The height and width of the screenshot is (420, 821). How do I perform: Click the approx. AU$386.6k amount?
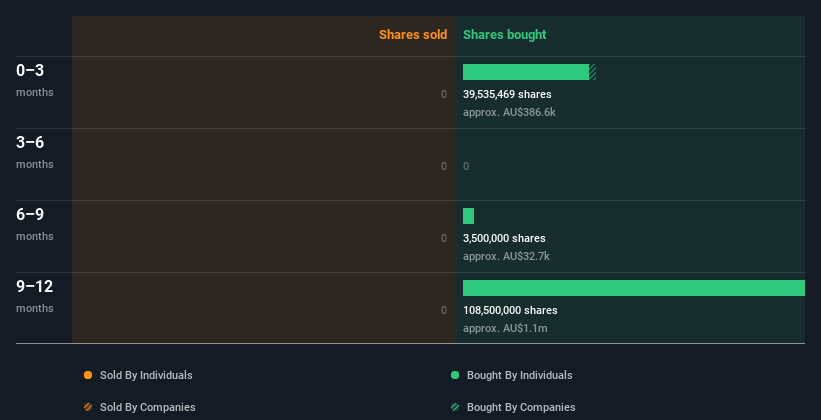click(509, 113)
